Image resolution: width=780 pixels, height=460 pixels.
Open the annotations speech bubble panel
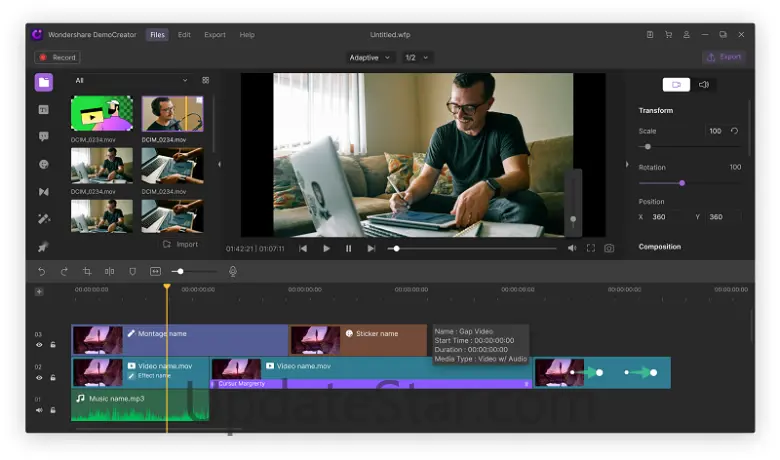[44, 137]
